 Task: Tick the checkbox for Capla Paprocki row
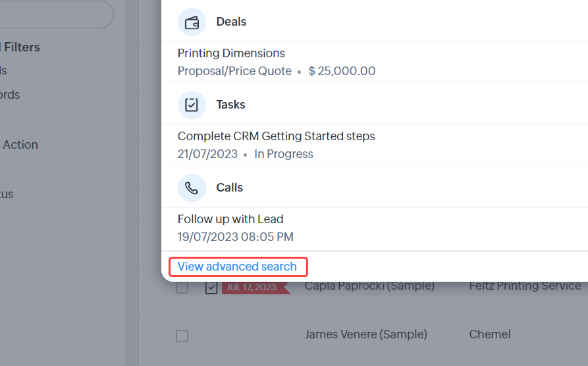tap(182, 288)
